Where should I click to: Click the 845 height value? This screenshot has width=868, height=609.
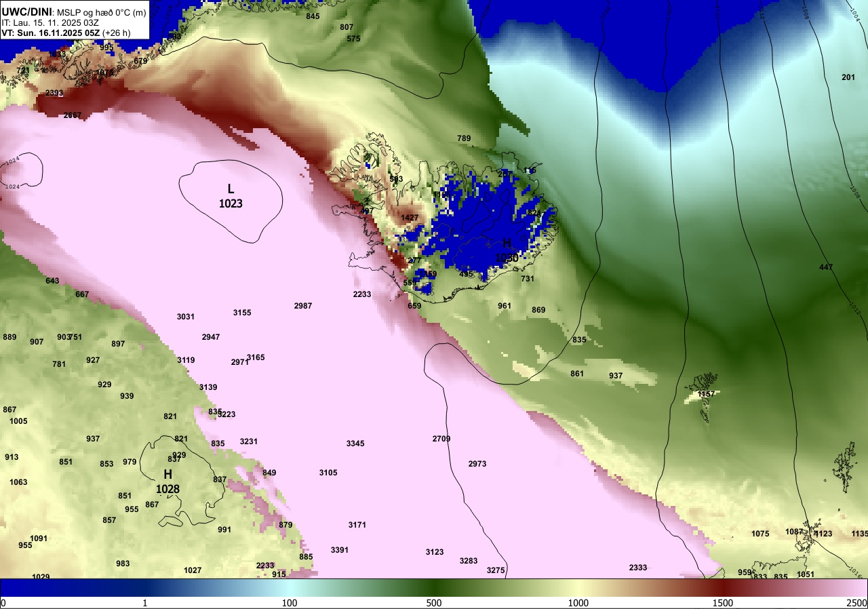pos(313,16)
